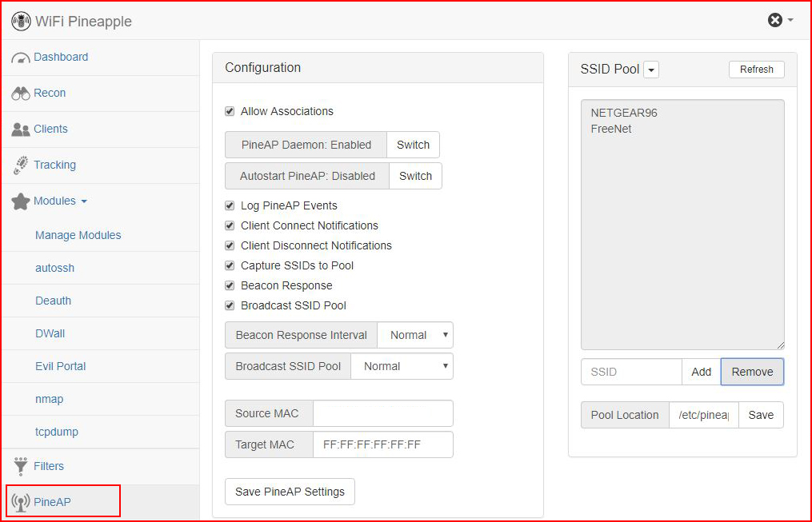Uncheck the Broadcast SSID Pool checkbox

tap(230, 305)
